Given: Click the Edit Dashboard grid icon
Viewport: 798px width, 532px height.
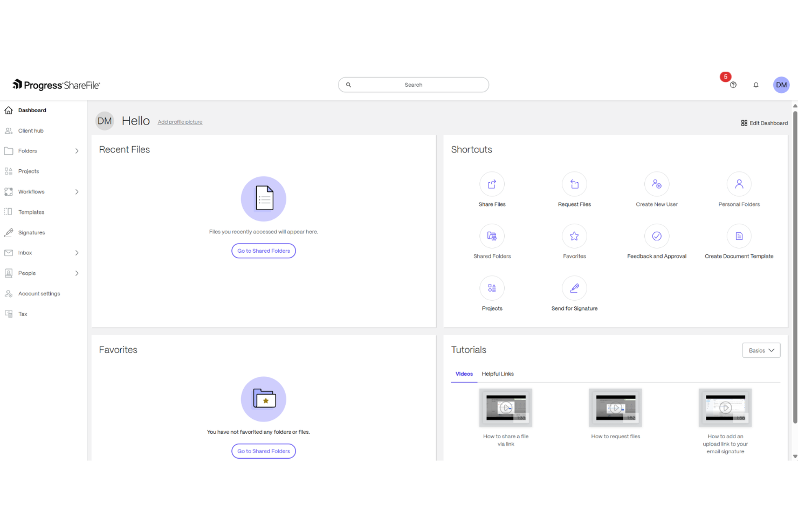Looking at the screenshot, I should (744, 123).
